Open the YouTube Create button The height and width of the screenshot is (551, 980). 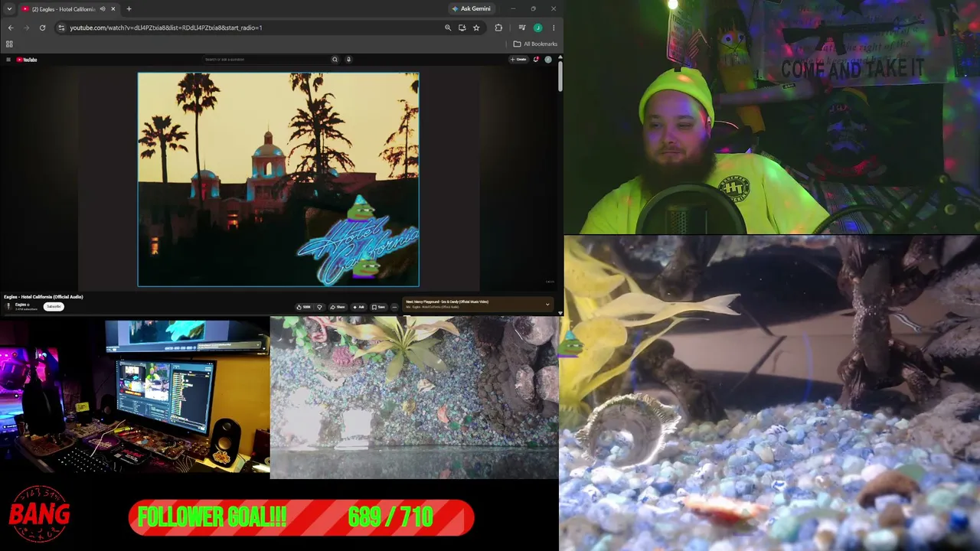519,60
